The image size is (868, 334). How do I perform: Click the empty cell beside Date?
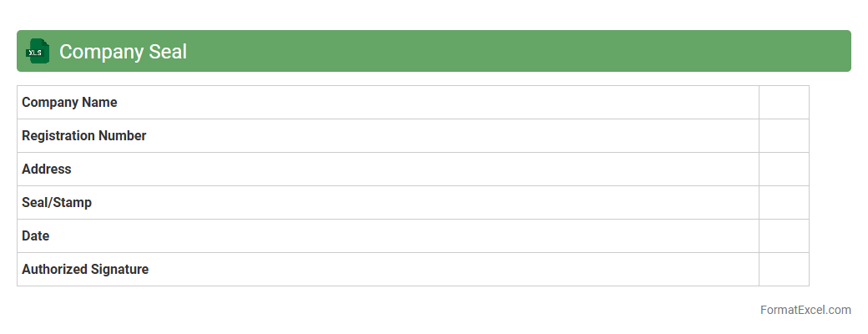pos(784,236)
